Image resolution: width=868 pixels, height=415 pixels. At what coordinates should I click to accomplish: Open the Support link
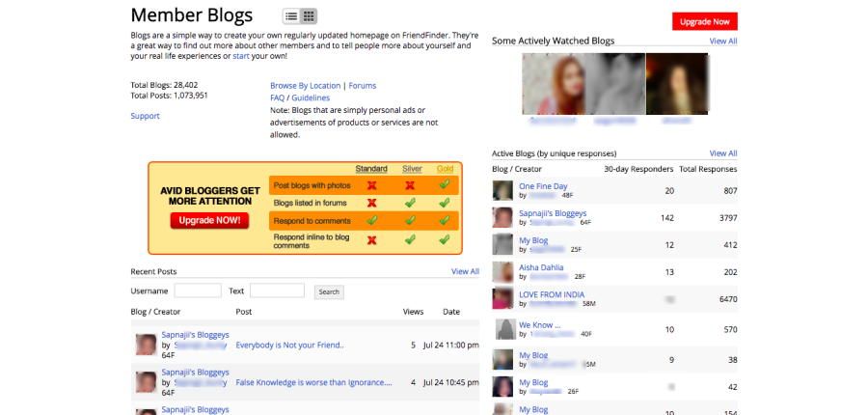[x=145, y=116]
